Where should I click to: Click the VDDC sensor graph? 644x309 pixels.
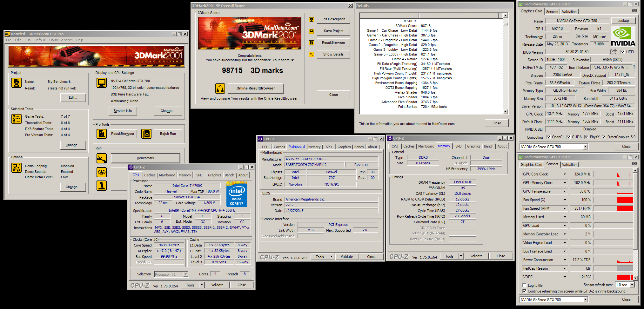(613, 277)
